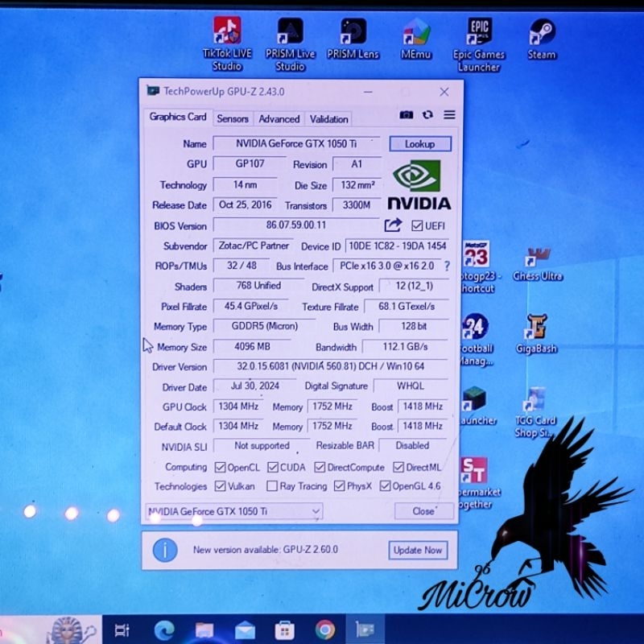Screen dimensions: 644x644
Task: Click Lookup button
Action: click(419, 144)
